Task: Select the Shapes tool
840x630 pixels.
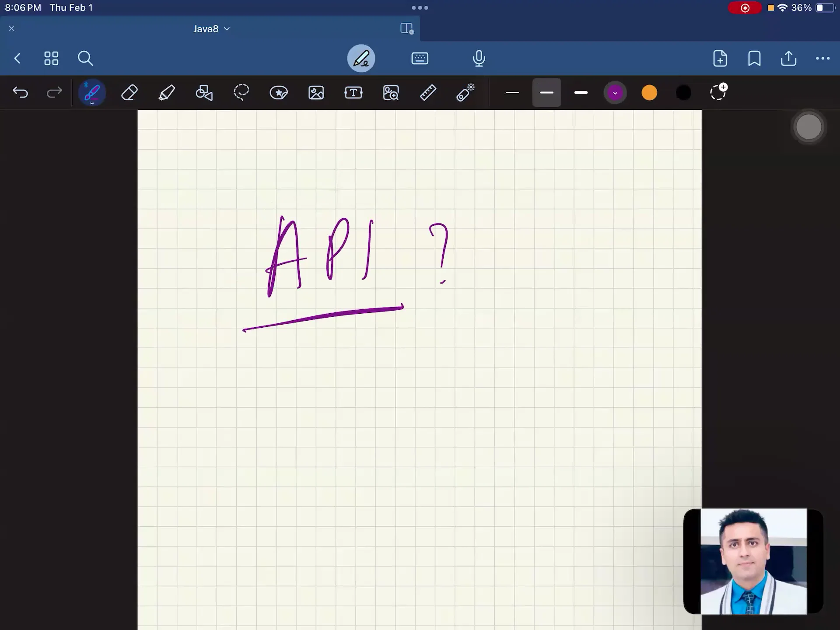Action: (x=204, y=93)
